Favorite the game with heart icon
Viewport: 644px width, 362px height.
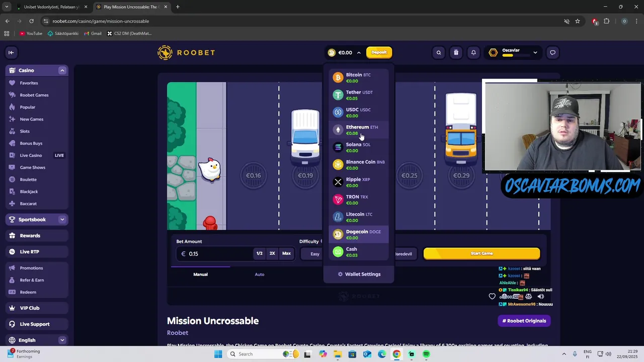click(x=492, y=296)
